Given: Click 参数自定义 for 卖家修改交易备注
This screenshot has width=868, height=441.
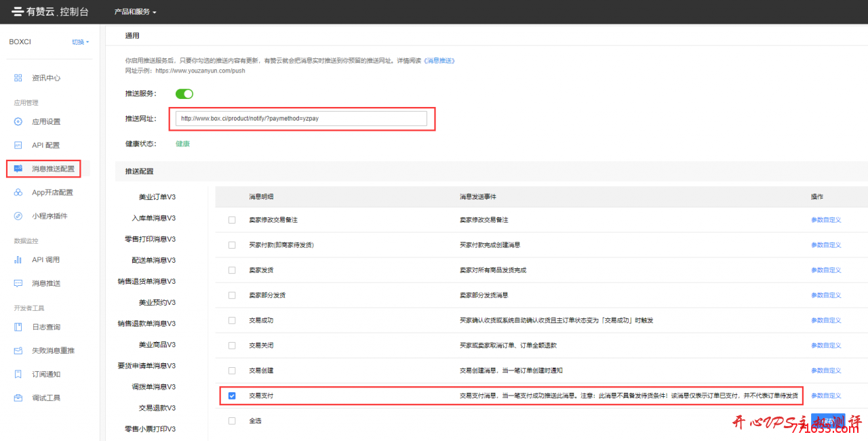Looking at the screenshot, I should click(826, 220).
